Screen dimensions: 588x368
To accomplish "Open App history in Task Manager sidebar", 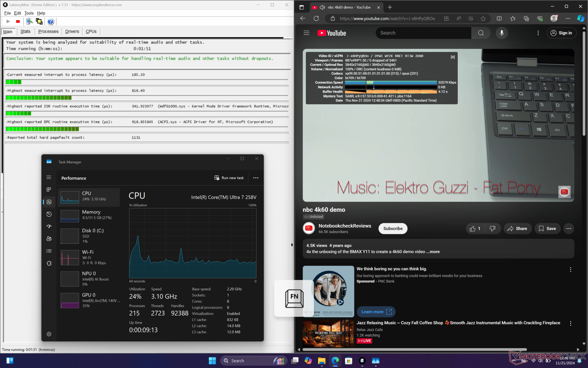I will coord(49,214).
